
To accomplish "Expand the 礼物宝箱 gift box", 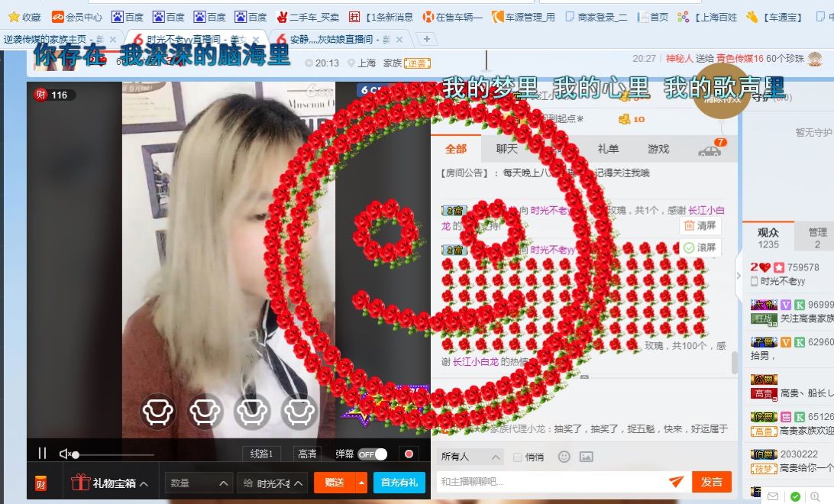I will pyautogui.click(x=109, y=483).
